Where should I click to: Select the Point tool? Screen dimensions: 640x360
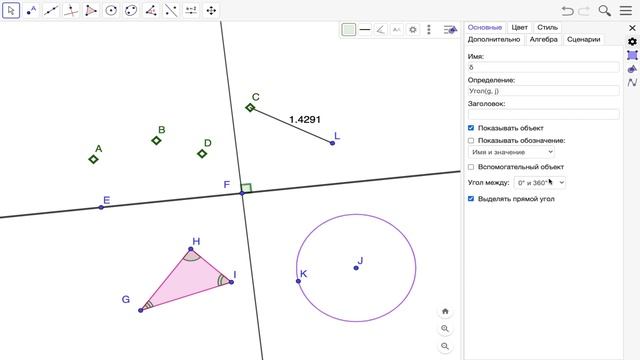click(31, 10)
